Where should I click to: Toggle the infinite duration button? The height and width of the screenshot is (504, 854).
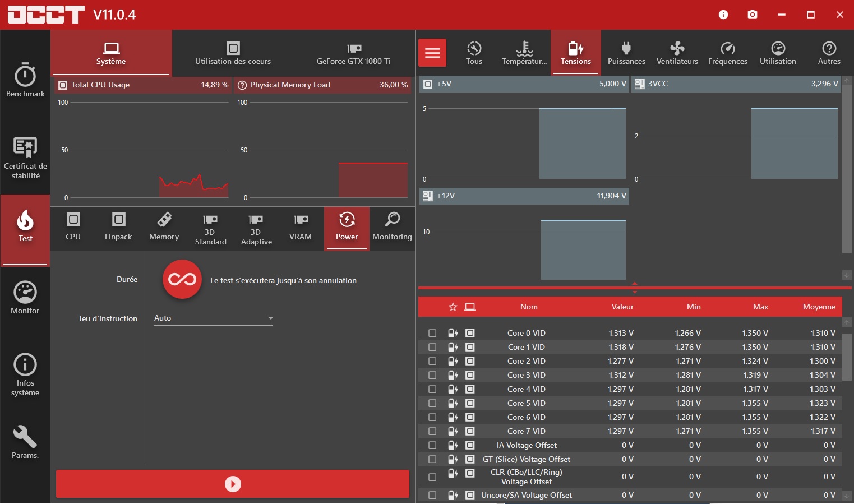tap(182, 279)
